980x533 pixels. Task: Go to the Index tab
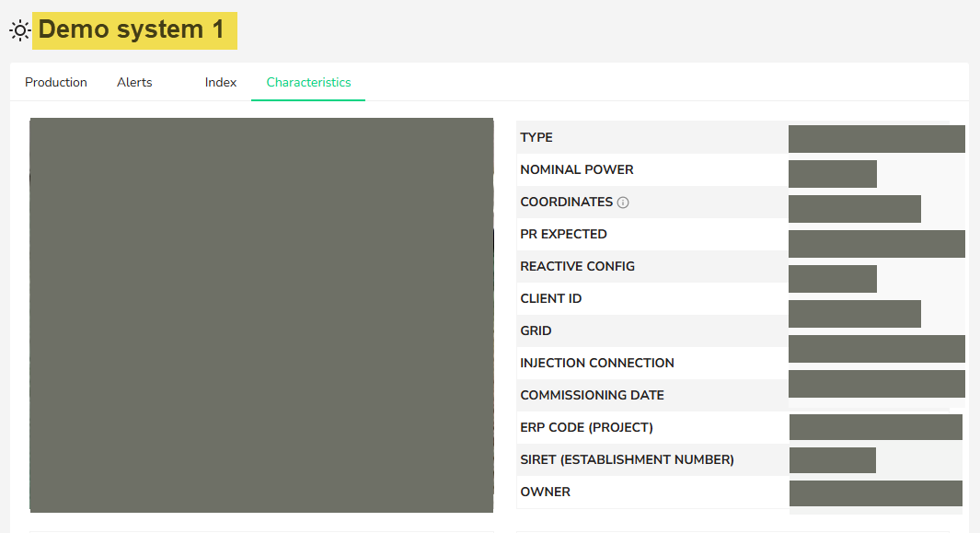click(220, 82)
